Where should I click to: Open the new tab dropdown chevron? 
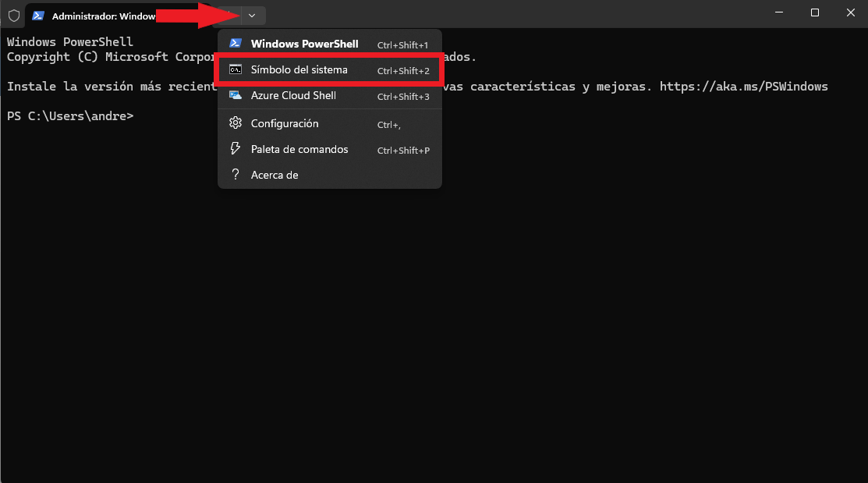point(252,16)
